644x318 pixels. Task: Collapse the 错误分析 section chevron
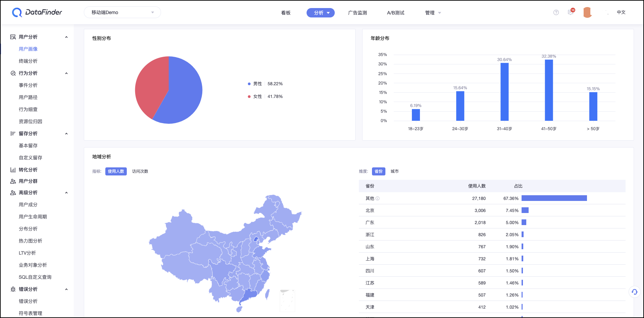pyautogui.click(x=66, y=289)
